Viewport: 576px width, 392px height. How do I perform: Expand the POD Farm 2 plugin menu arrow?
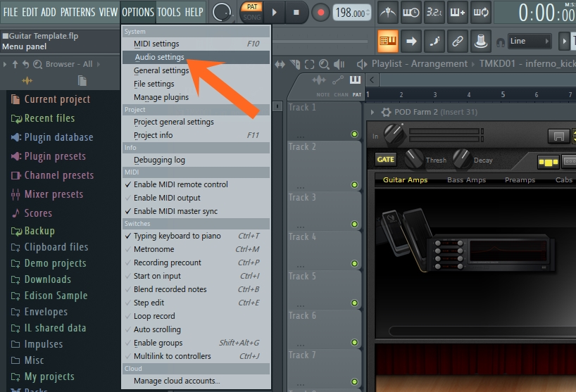(x=373, y=113)
